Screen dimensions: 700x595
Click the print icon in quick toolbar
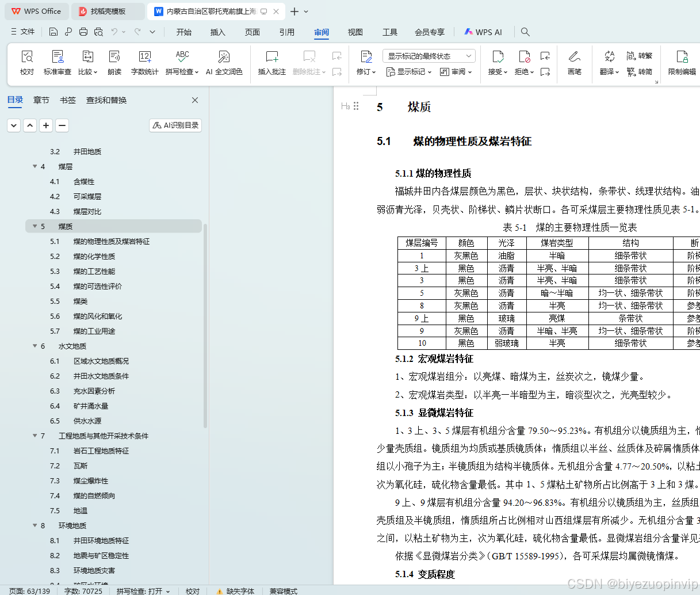[x=83, y=32]
